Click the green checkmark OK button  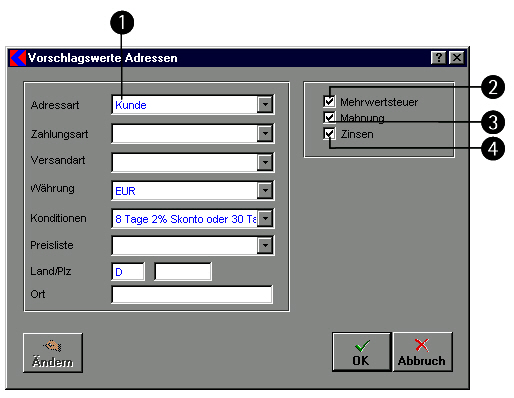[361, 352]
